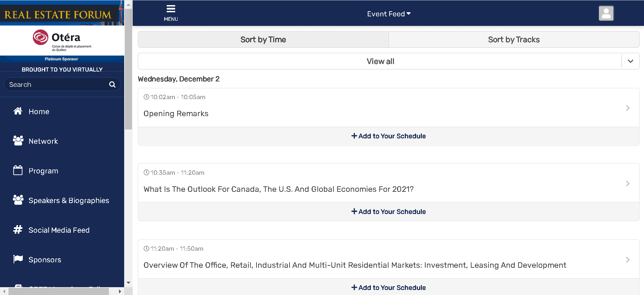Switch to Sort by Tracks tab
Image resolution: width=644 pixels, height=295 pixels.
click(x=514, y=40)
